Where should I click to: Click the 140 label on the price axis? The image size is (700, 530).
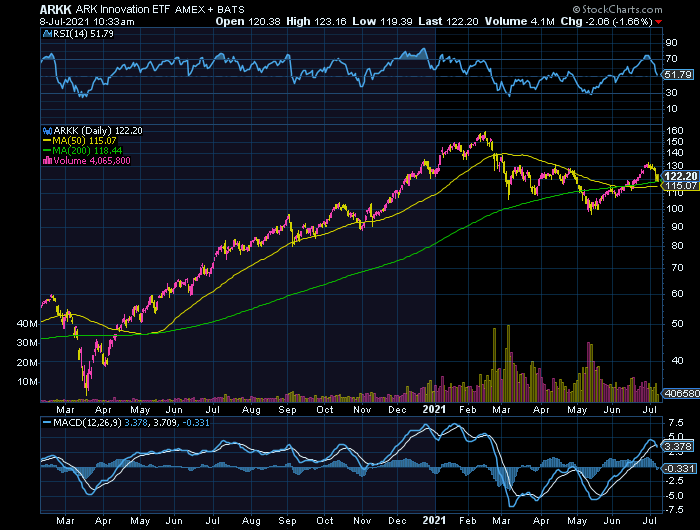point(675,153)
